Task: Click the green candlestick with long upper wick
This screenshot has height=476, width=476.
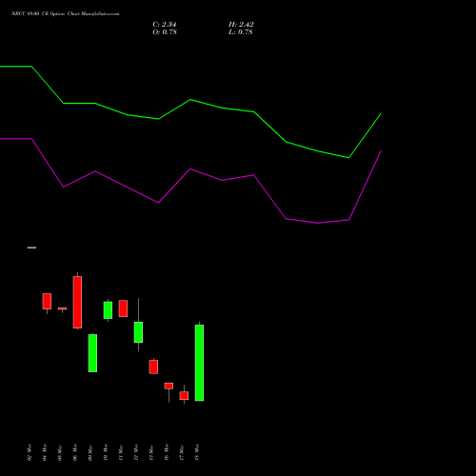Action: [138, 332]
